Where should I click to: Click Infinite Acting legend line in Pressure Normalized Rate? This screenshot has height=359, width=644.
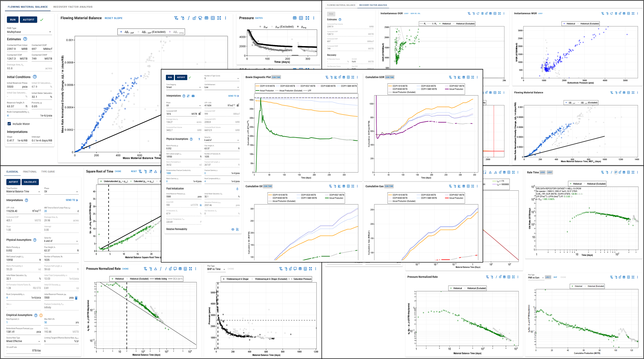(x=152, y=279)
